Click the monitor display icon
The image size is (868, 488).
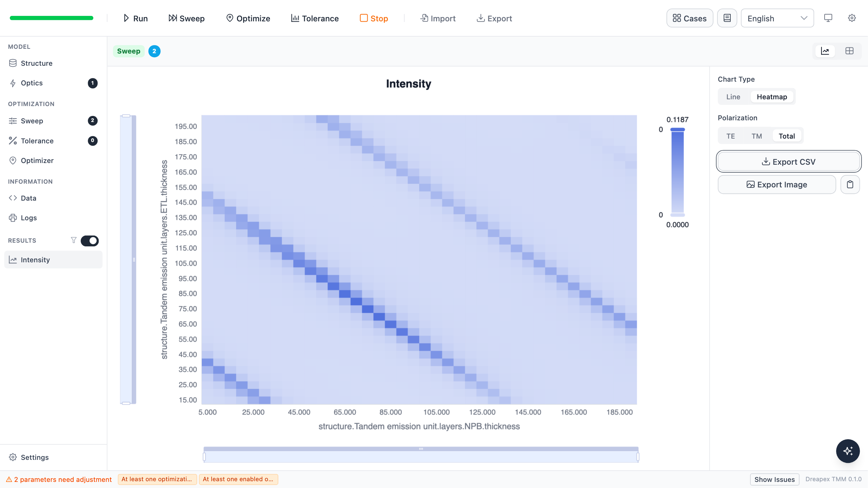tap(828, 18)
